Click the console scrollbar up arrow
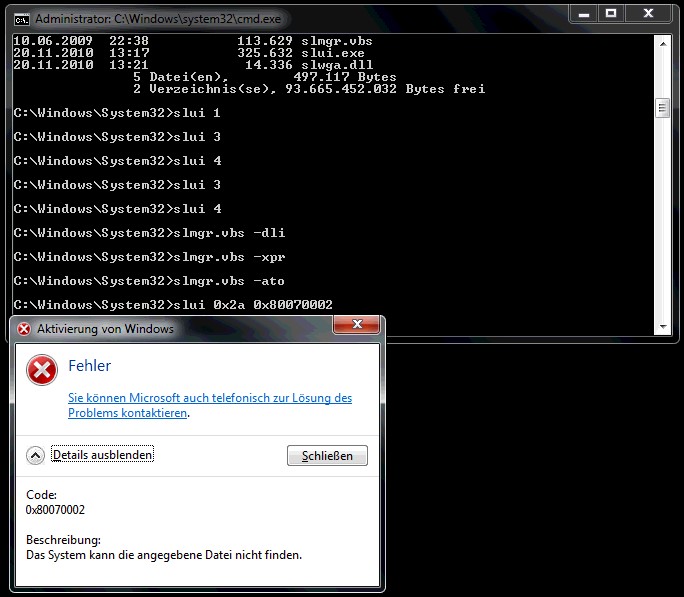 pyautogui.click(x=663, y=44)
